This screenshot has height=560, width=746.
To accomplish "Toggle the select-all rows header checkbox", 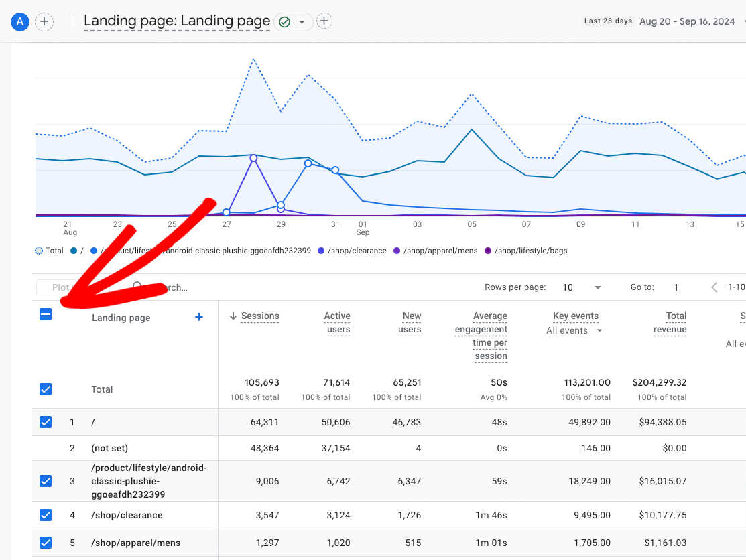I will tap(46, 313).
